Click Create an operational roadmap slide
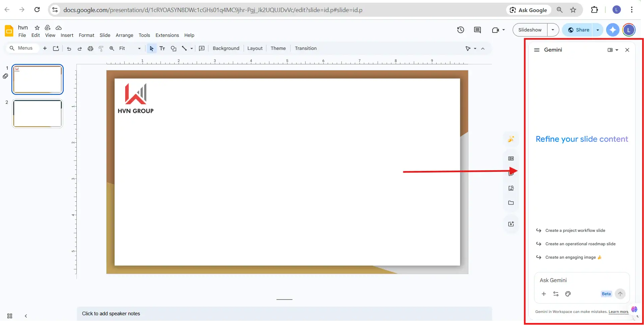The width and height of the screenshot is (644, 325). click(580, 244)
